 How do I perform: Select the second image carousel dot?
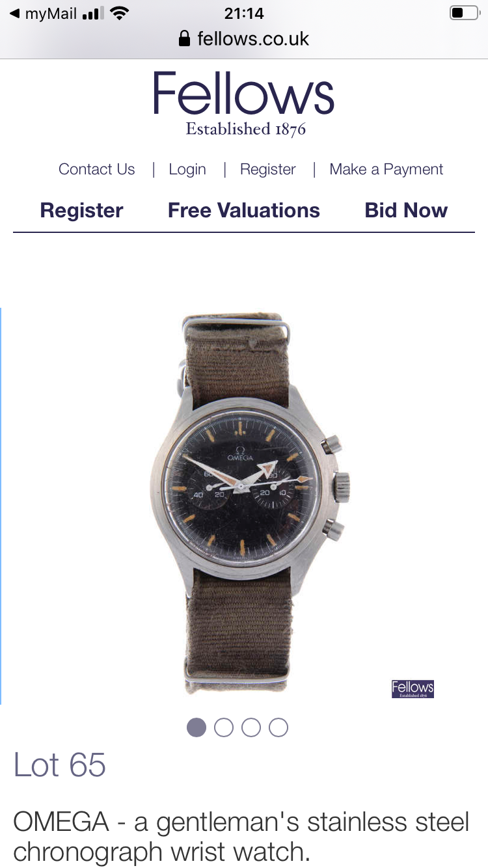[224, 727]
